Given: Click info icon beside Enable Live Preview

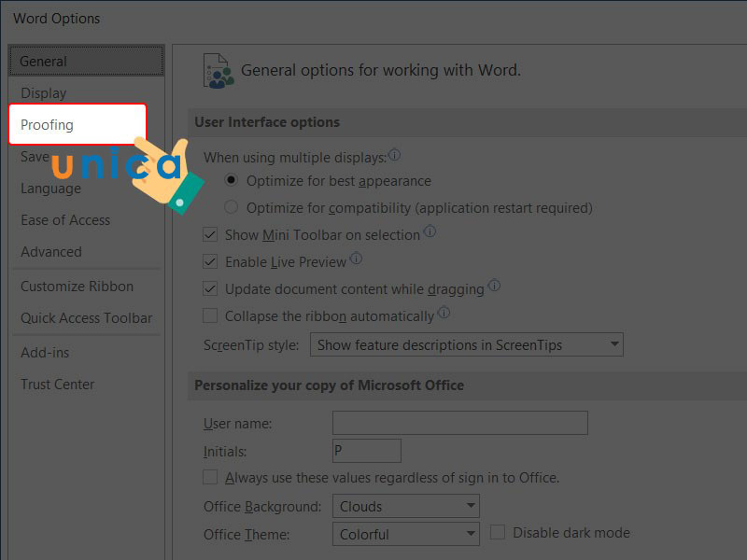Looking at the screenshot, I should (356, 259).
